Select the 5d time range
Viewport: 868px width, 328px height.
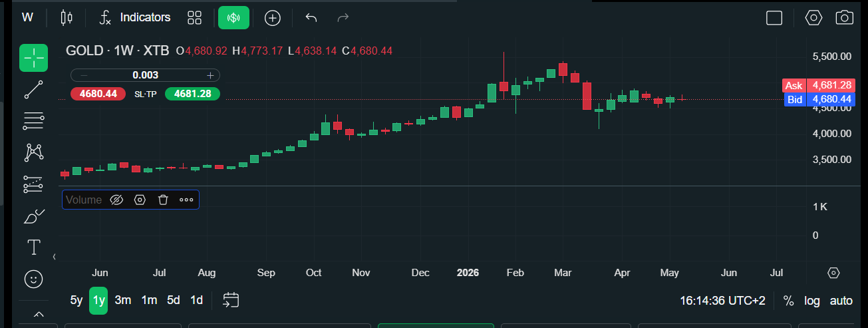(174, 300)
